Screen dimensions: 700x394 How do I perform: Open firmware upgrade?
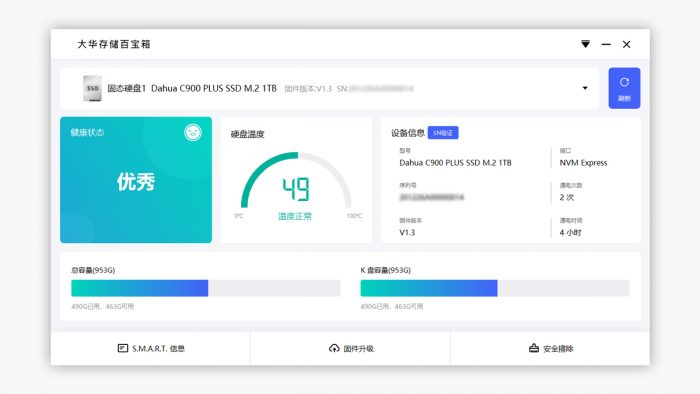[x=350, y=348]
